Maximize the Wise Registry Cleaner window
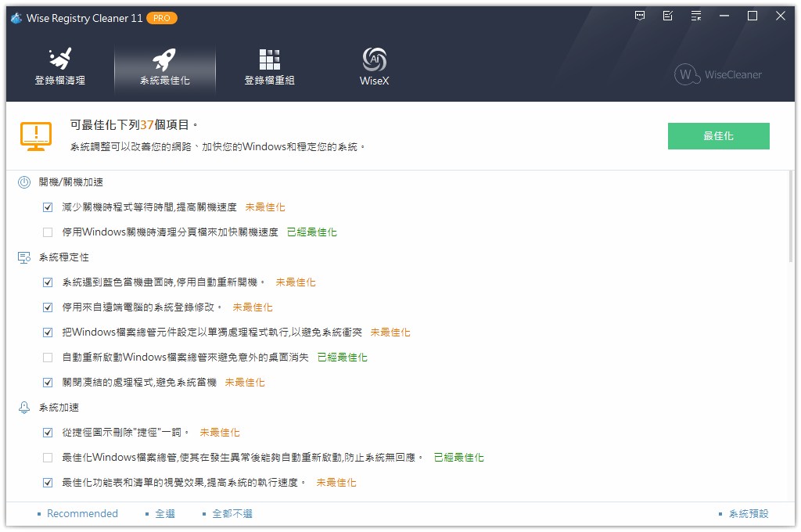The width and height of the screenshot is (801, 532). click(752, 16)
